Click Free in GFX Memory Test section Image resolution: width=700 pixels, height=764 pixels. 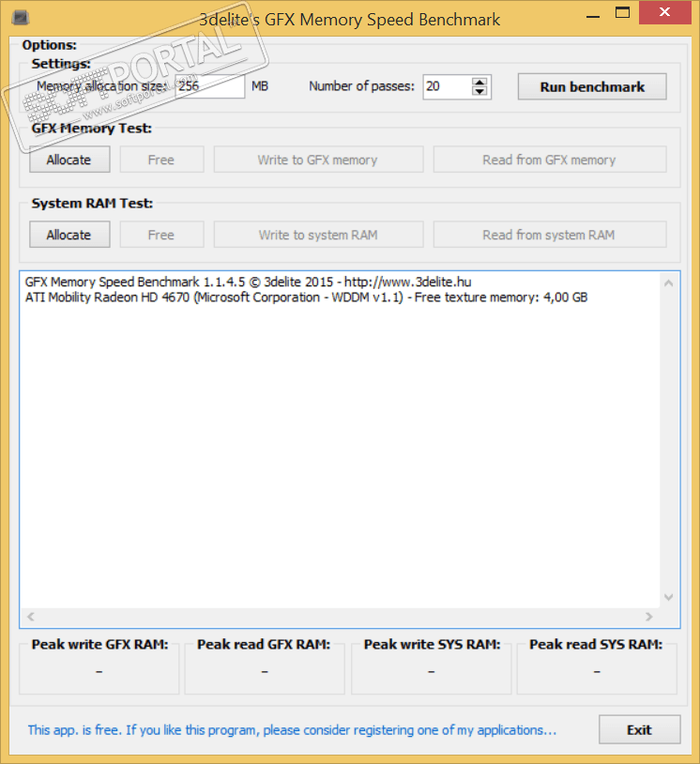161,160
